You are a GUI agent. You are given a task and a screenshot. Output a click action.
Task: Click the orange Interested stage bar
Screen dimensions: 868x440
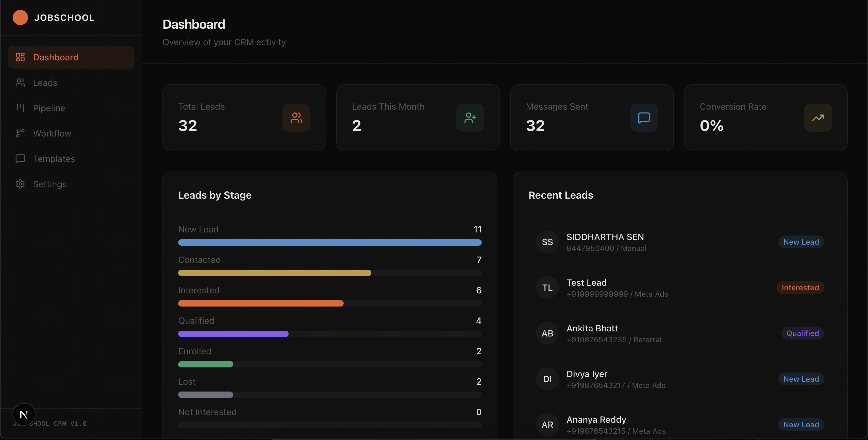(x=260, y=303)
